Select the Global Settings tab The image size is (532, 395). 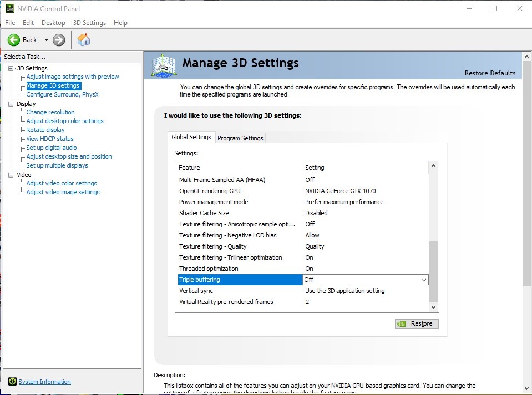pyautogui.click(x=191, y=137)
